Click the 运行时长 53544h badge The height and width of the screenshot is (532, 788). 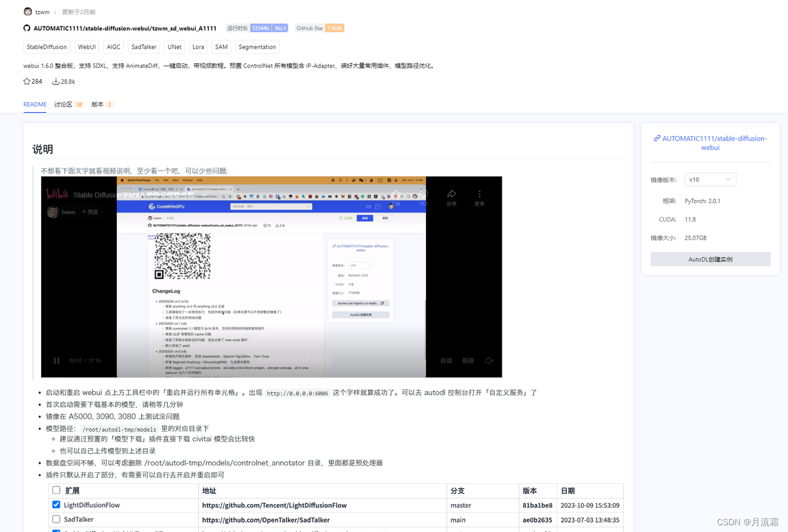[257, 28]
